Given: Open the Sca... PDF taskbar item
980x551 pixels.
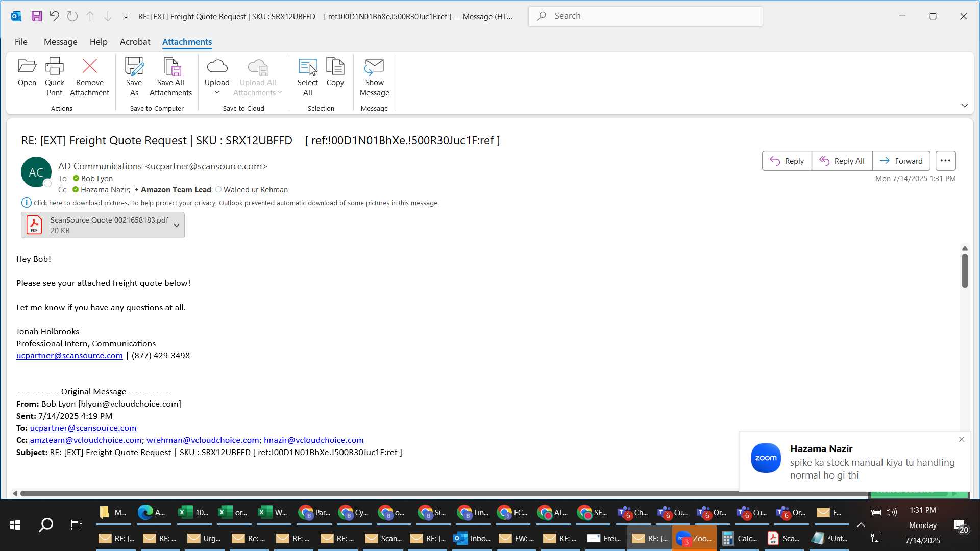Looking at the screenshot, I should 784,538.
